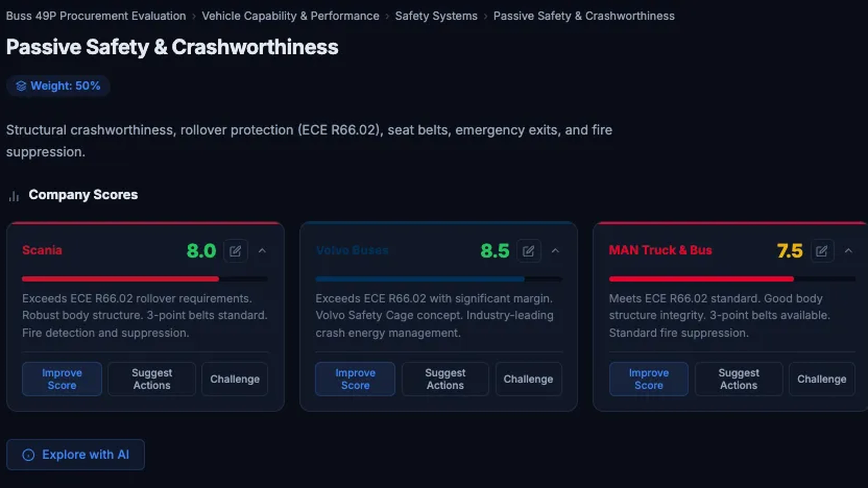Challenge the MAN Truck & Bus score

point(821,379)
